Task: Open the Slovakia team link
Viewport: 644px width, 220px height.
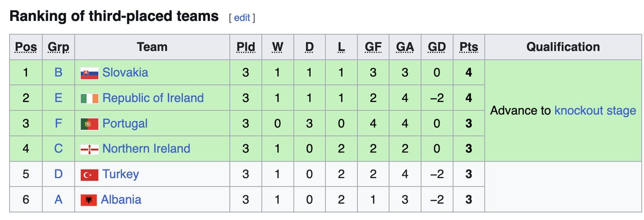Action: point(125,72)
